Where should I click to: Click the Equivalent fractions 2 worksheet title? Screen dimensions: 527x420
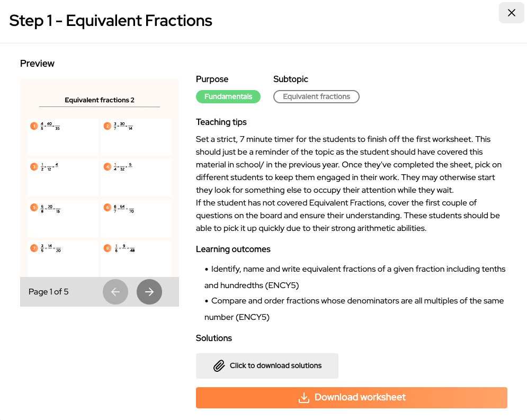[x=100, y=100]
